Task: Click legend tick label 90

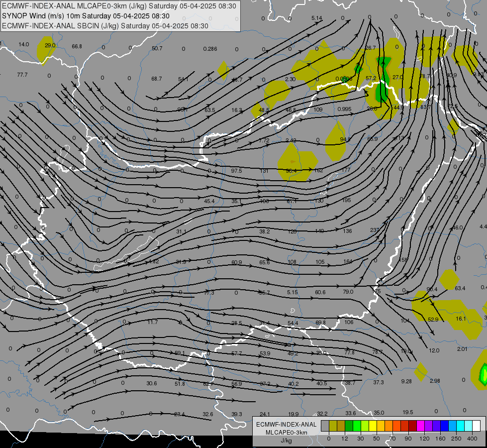Action: coord(408,439)
